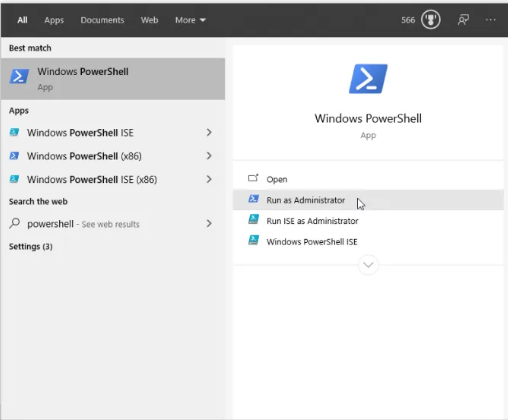Choose Run as Administrator

368,200
